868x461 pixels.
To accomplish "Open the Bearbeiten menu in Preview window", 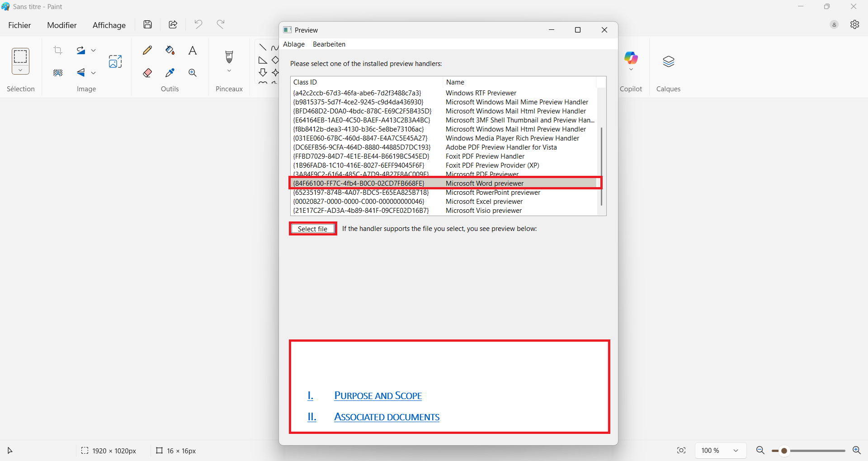I will click(x=329, y=44).
